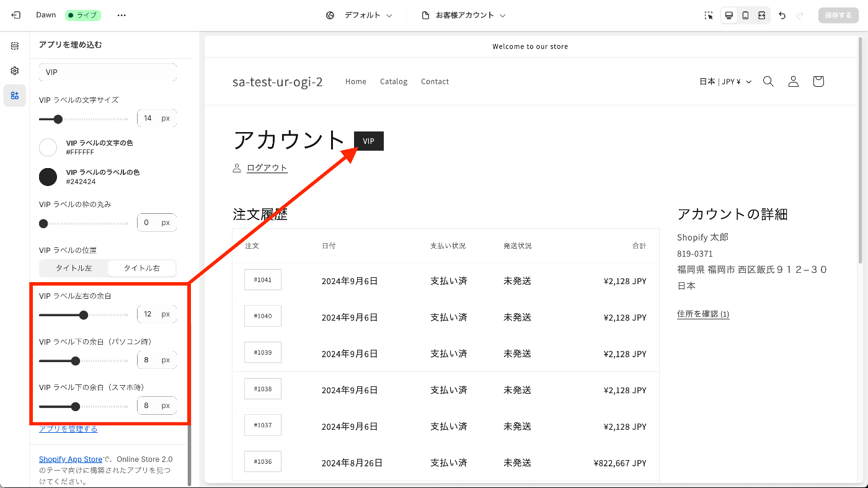Click the page icon beside お客様アカウント
Image resolution: width=868 pixels, height=488 pixels.
coord(425,16)
